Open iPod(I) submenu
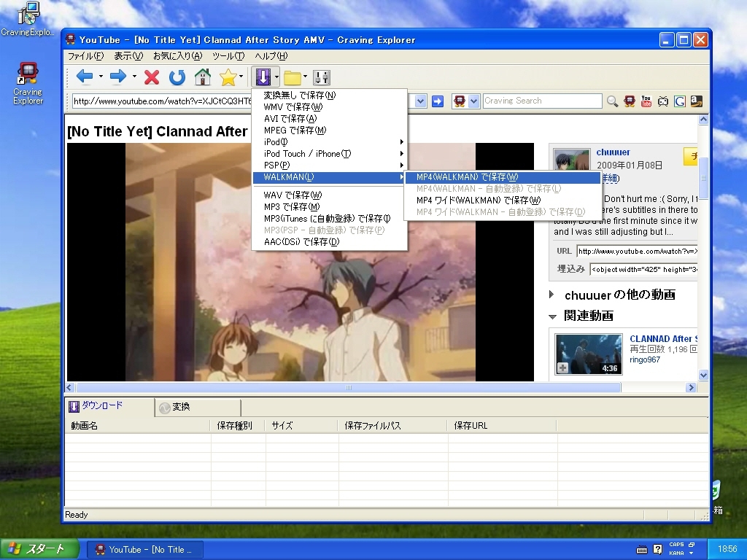Screen dimensions: 747x560 pyautogui.click(x=329, y=142)
